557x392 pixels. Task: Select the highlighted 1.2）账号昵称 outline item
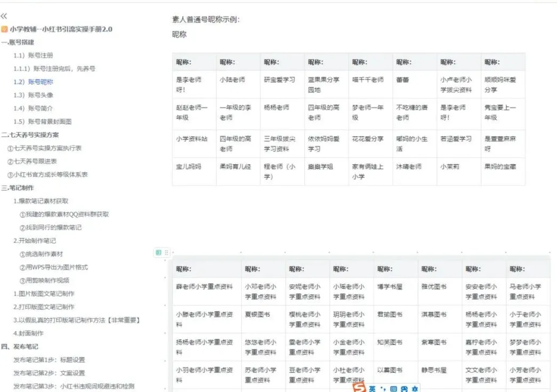(33, 82)
